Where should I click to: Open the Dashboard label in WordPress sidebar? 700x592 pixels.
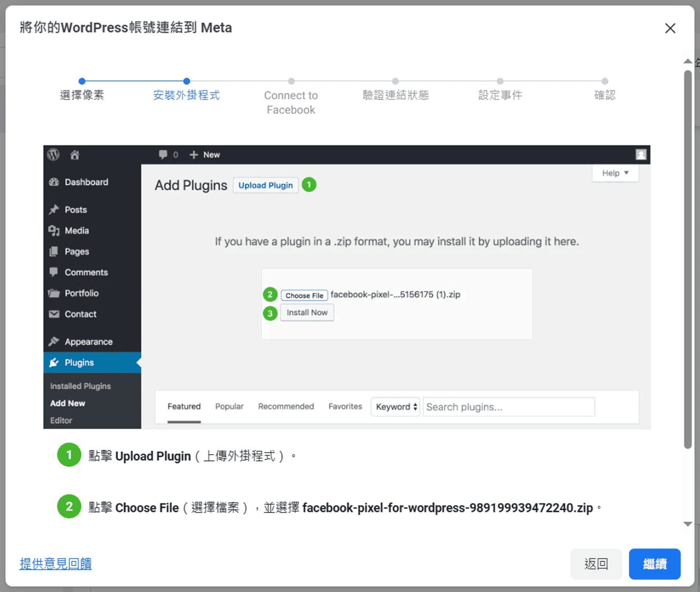click(86, 182)
